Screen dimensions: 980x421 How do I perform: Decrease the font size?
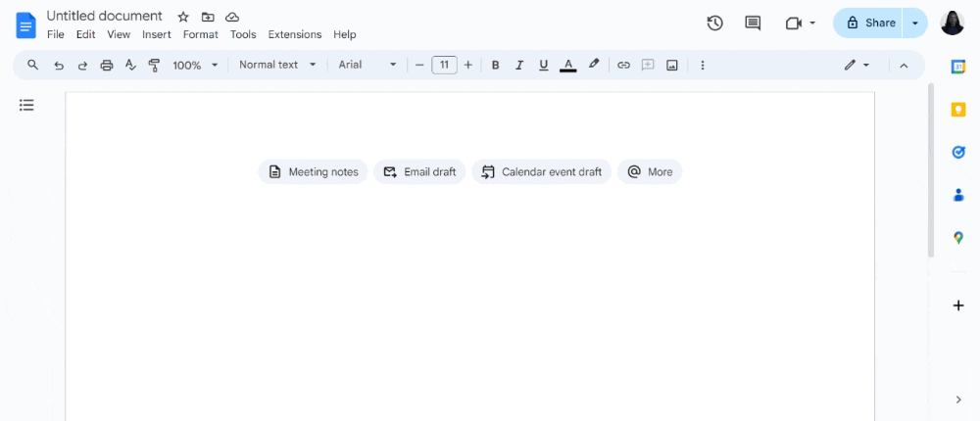(x=419, y=65)
